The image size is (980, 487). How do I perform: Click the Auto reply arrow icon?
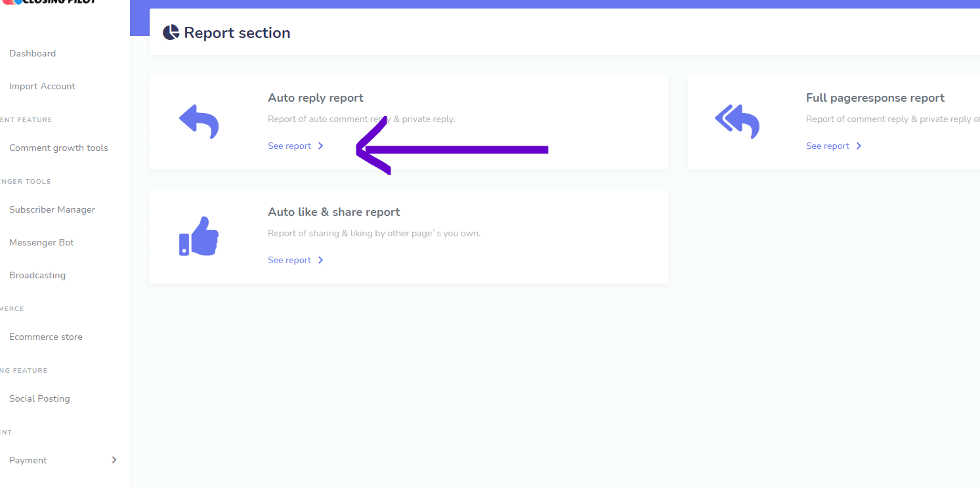(x=199, y=121)
